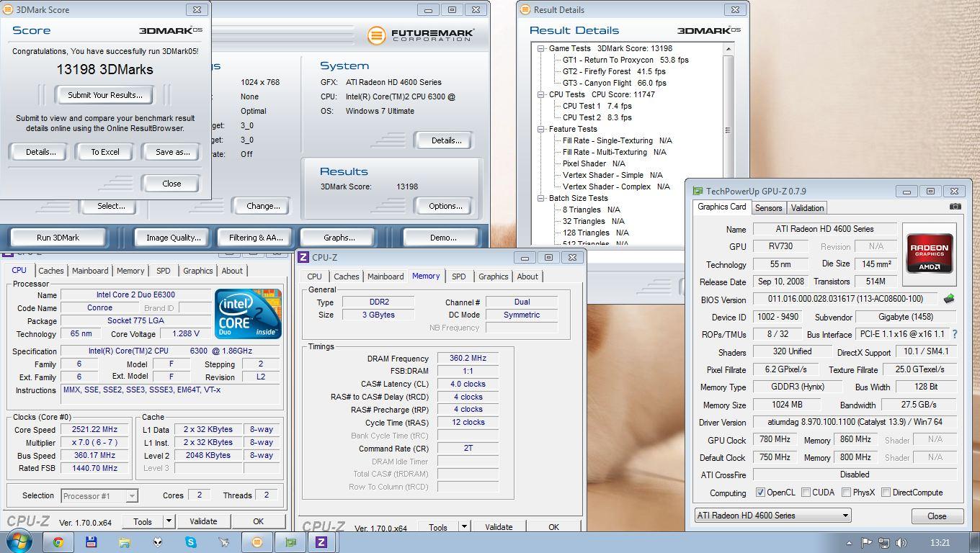Collapse the Game Tests tree node
980x553 pixels.
540,48
